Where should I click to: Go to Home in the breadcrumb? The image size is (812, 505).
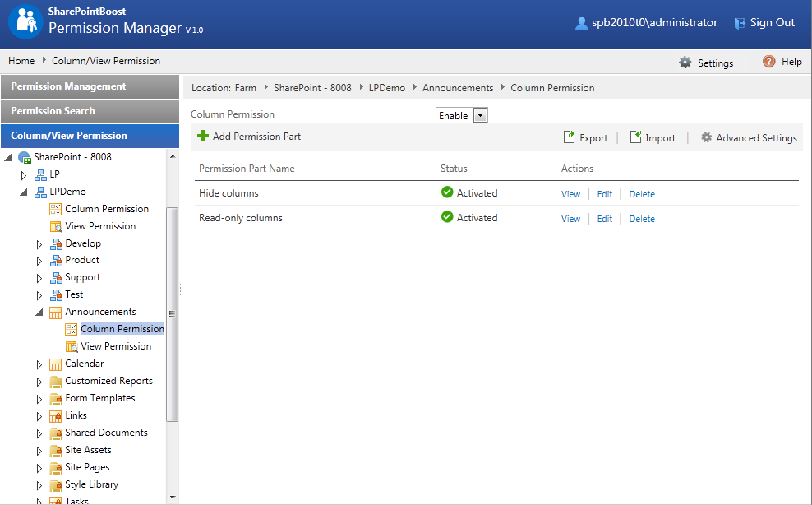click(x=21, y=61)
